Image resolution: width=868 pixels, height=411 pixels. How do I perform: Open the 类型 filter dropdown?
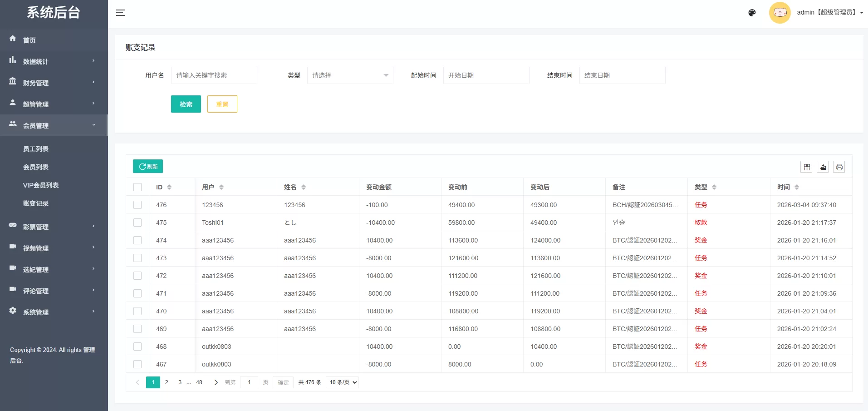pos(349,75)
